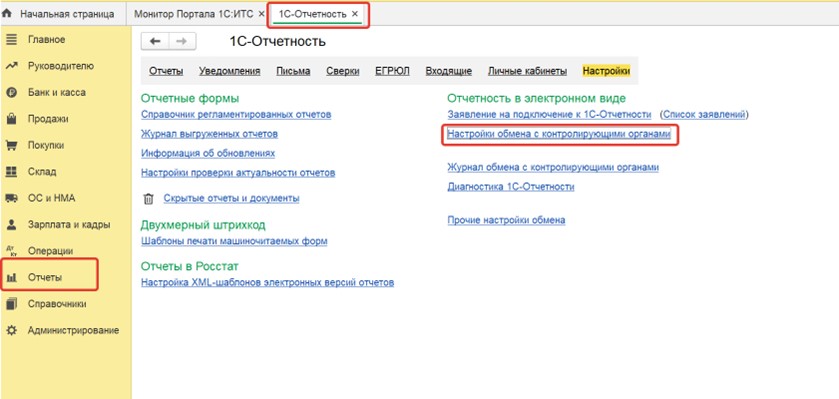Open Шаблоны печати машиночитаемых форм link

click(234, 241)
